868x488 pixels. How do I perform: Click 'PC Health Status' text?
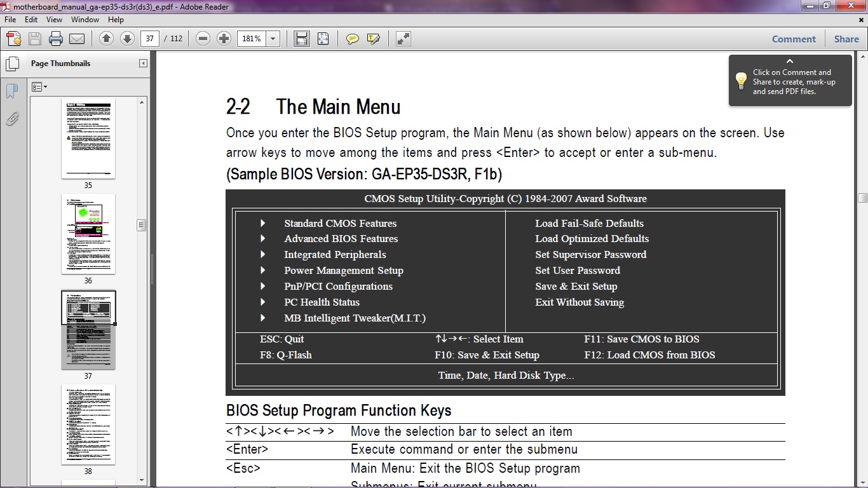pos(322,302)
